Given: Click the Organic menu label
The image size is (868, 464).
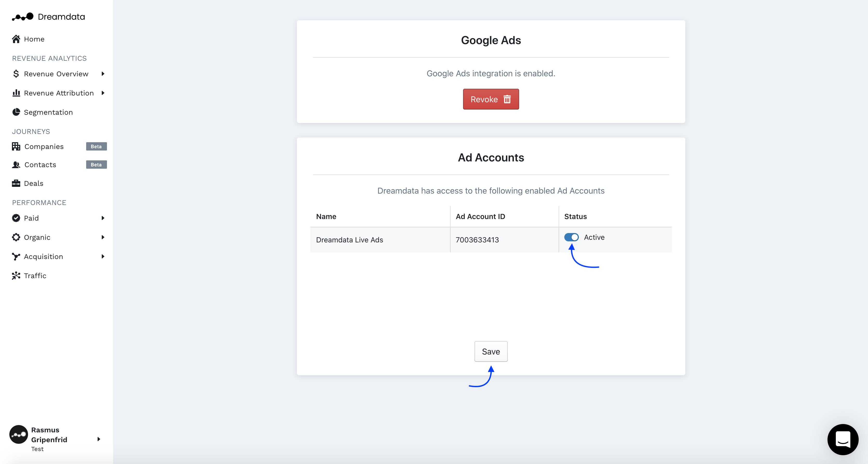Looking at the screenshot, I should click(37, 237).
